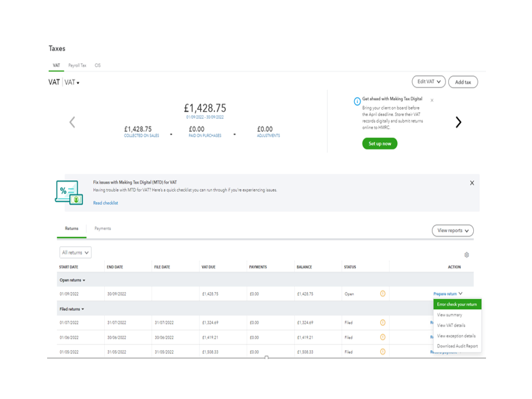Click the info icon beside Making Tax Digital
The width and height of the screenshot is (532, 399).
pos(357,102)
